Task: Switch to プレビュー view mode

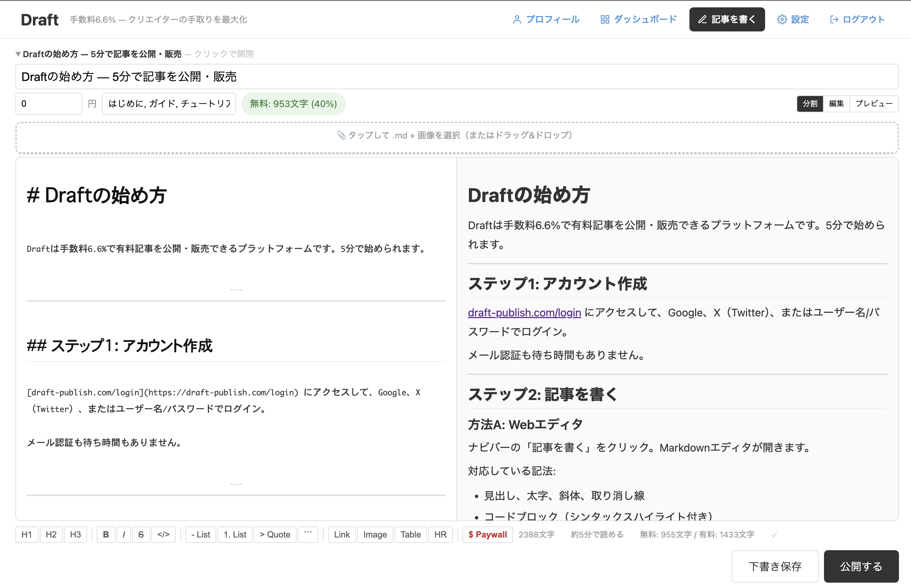Action: coord(874,103)
